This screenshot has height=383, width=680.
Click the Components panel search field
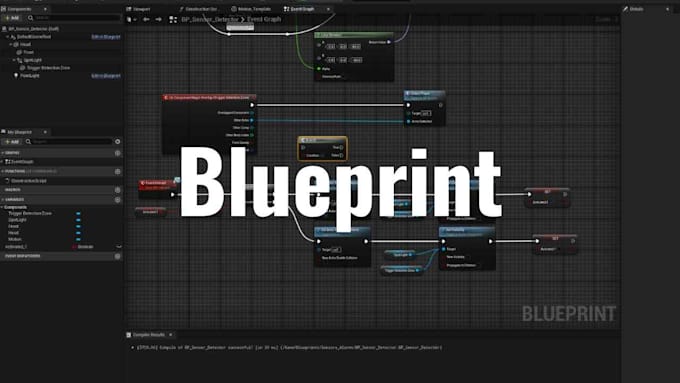[x=74, y=18]
